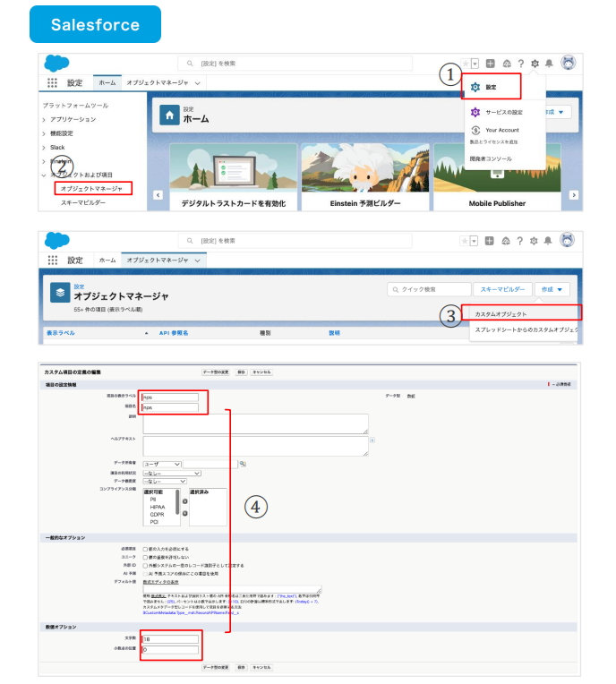The height and width of the screenshot is (684, 616).
Task: Switch to the ホーム tab in the Object Manager screen
Action: [107, 261]
